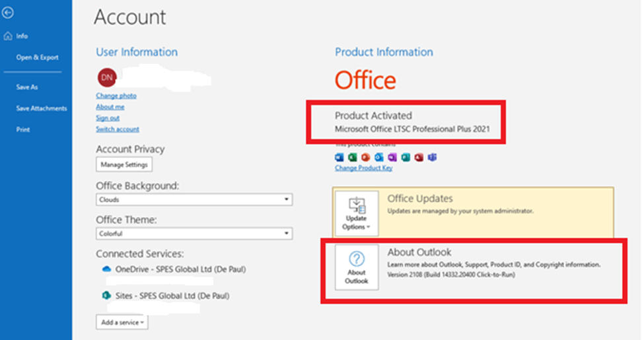This screenshot has width=644, height=340.
Task: Click the PowerPoint app icon
Action: tap(365, 157)
